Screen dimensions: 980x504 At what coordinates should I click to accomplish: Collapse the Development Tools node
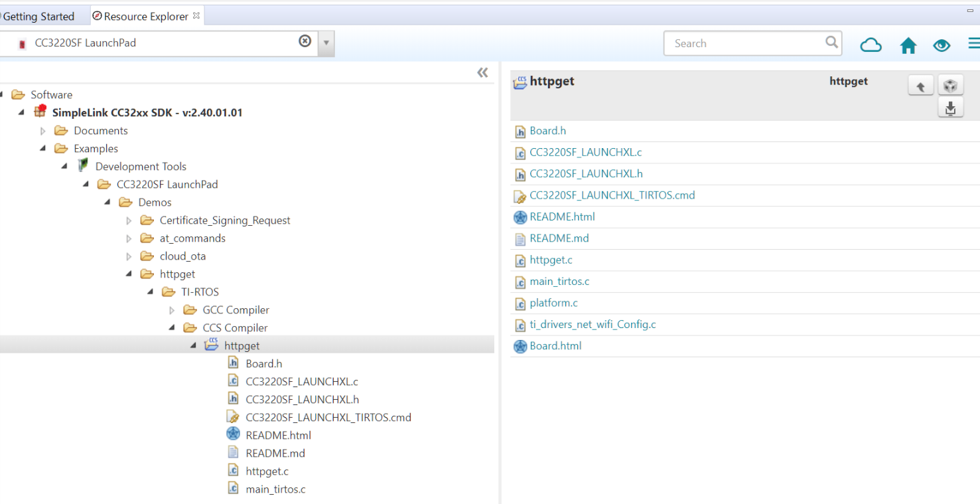[x=64, y=167]
